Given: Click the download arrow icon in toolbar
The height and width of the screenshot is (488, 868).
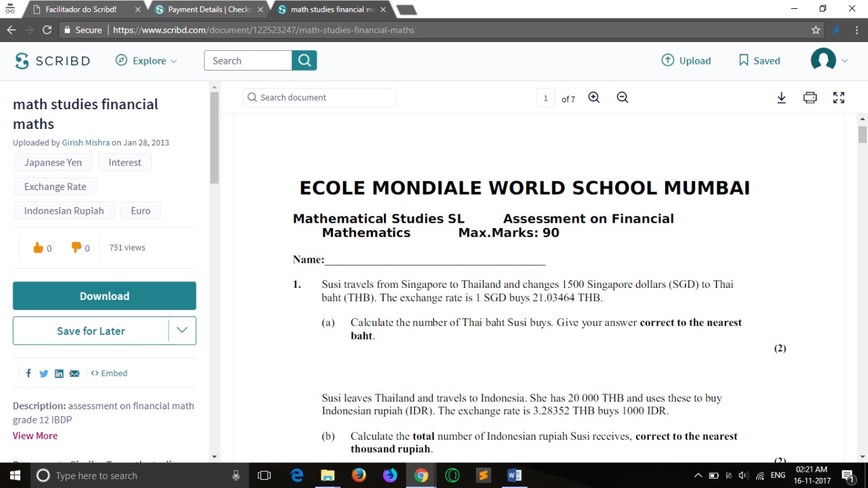Looking at the screenshot, I should 781,98.
